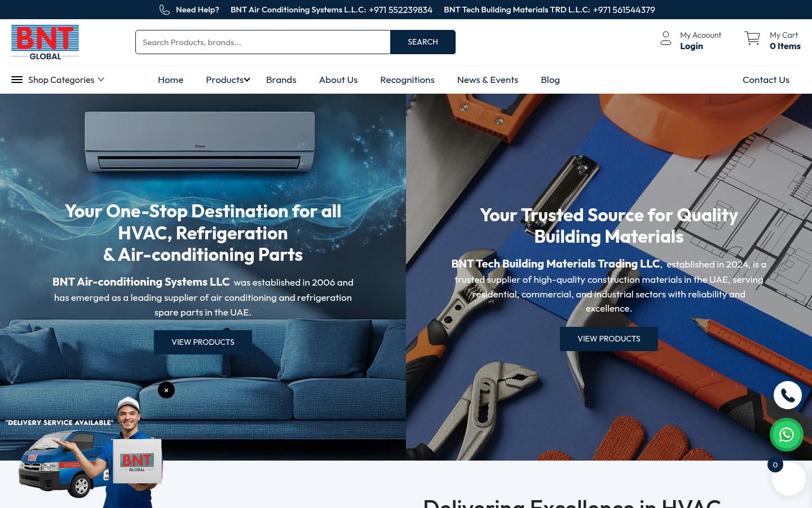Click the Need Help phone headset icon

[165, 10]
